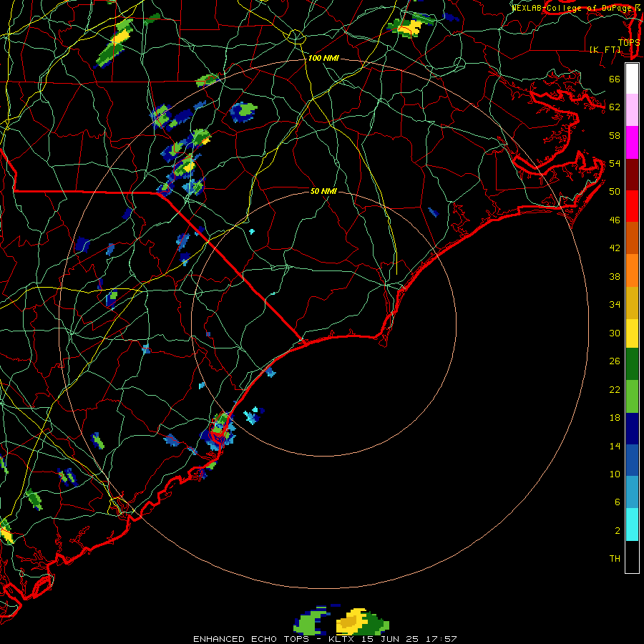Pick the dark orange legend swatch
Screen dimensions: 644x644
point(632,238)
